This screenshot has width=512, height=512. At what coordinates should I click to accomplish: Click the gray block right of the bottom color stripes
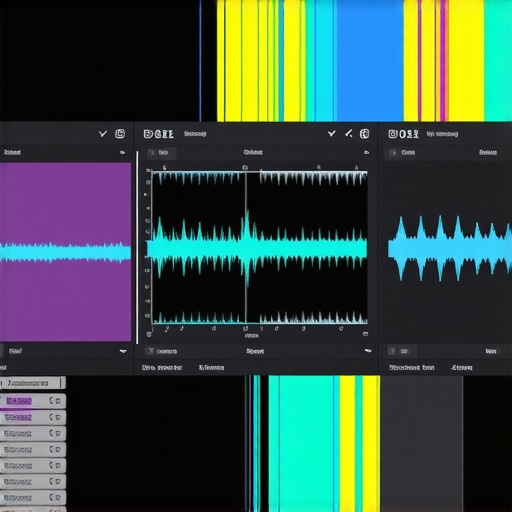[x=421, y=443]
